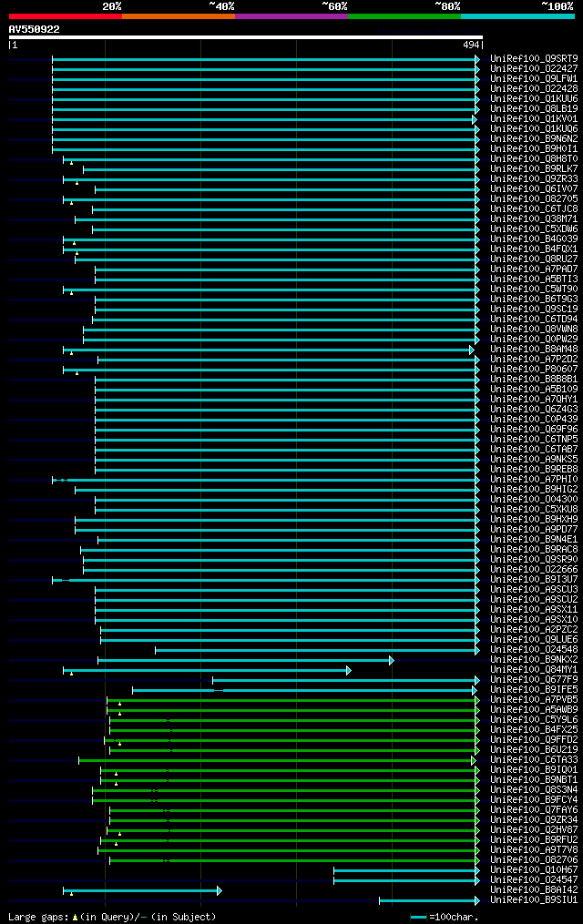The width and height of the screenshot is (583, 924).
Task: Click the white query sequence bar
Action: (246, 37)
